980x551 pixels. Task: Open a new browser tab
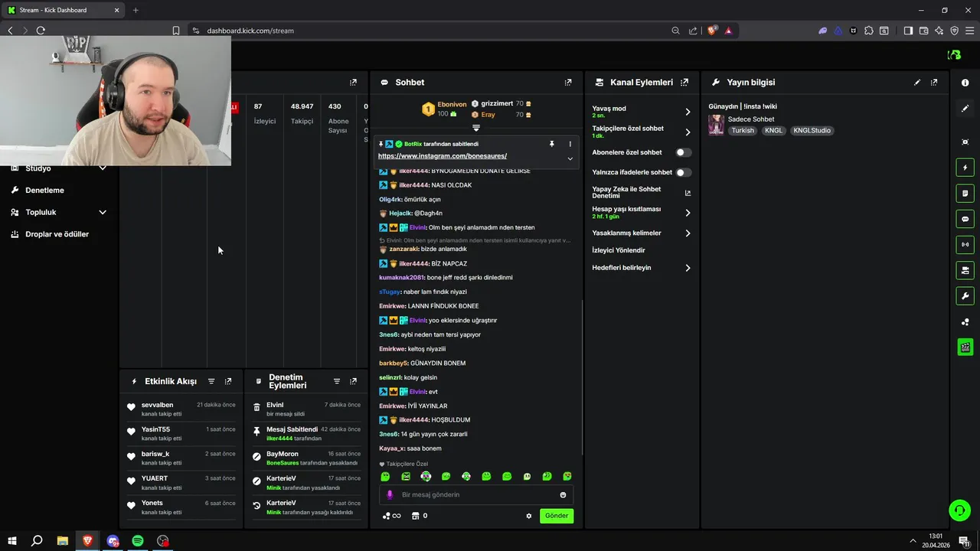point(136,10)
